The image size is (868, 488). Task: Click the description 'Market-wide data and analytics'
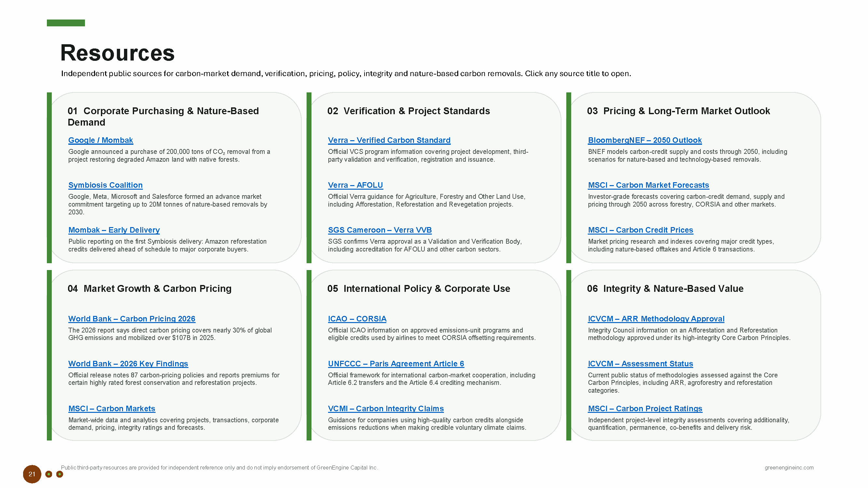(173, 424)
